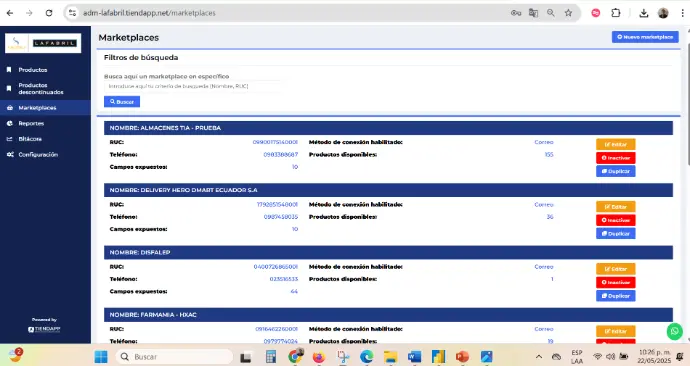Bookmark this page with the star
Screen dimensions: 690x366
[569, 13]
